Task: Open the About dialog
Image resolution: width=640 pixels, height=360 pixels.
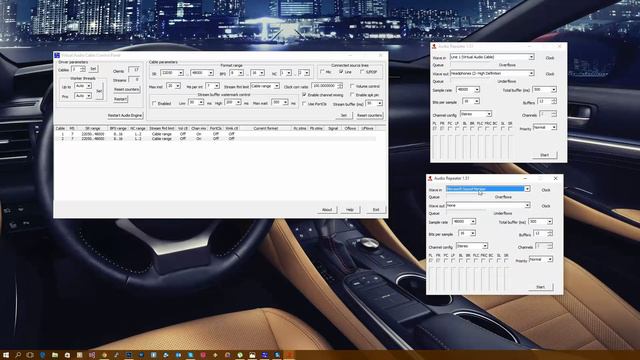Action: tap(327, 209)
